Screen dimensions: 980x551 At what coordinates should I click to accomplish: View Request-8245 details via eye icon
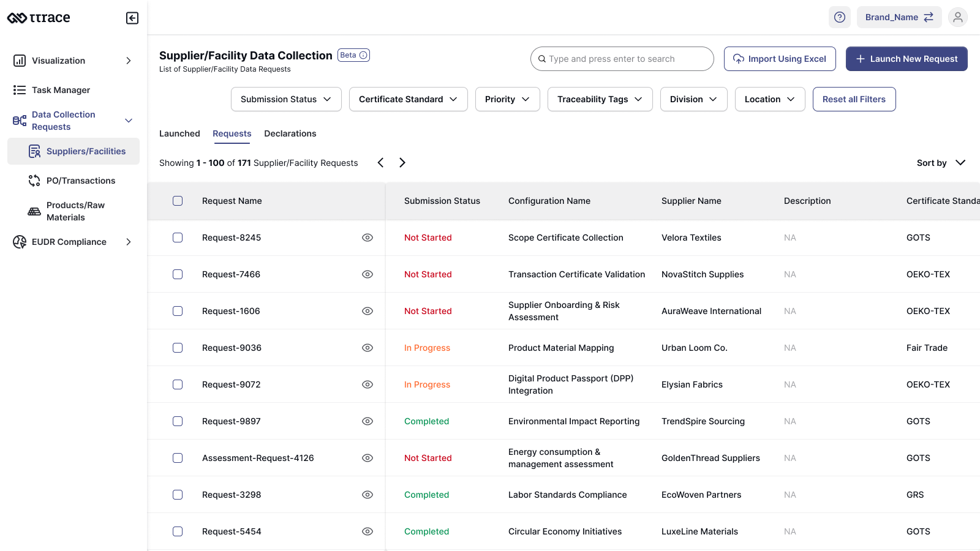coord(367,238)
